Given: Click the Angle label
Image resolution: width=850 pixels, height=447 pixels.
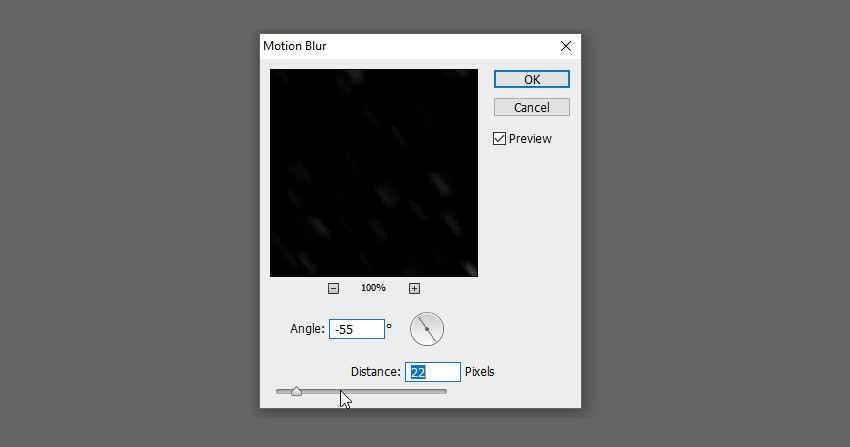Looking at the screenshot, I should (307, 329).
